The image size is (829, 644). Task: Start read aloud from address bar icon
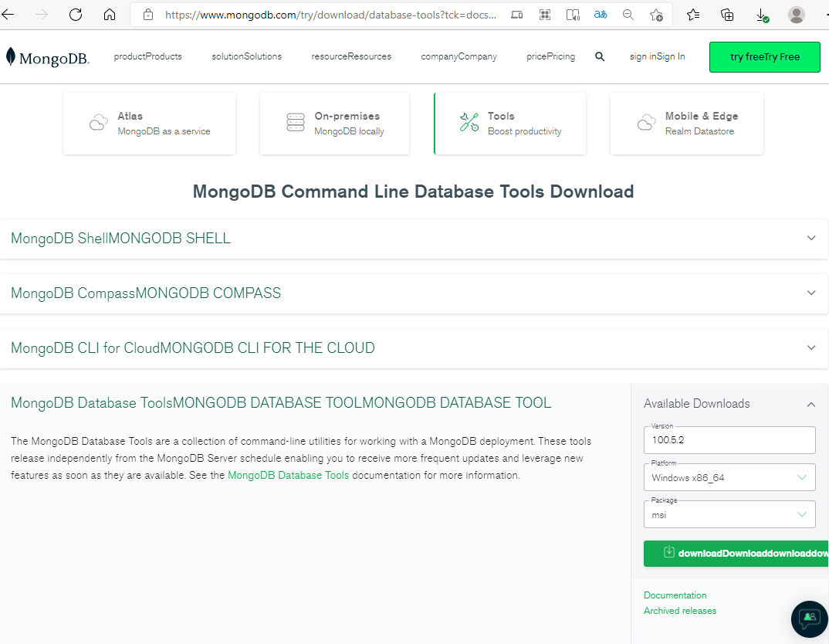[573, 15]
